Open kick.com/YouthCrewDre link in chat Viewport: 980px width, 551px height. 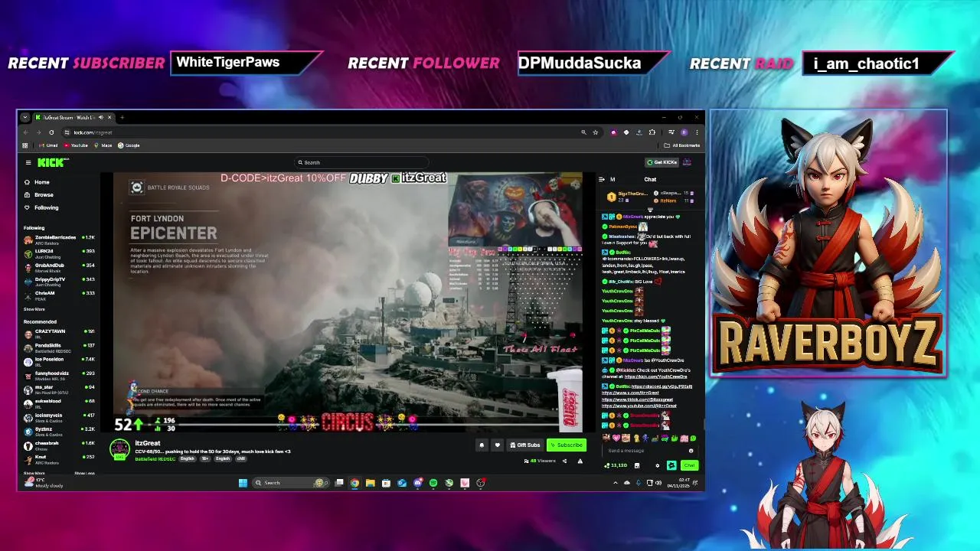657,377
